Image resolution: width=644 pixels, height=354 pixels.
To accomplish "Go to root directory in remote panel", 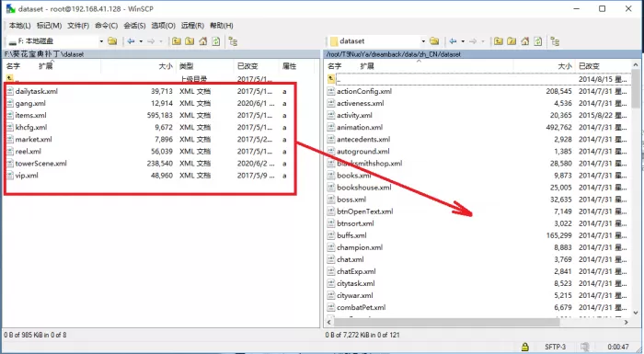I will pos(512,41).
